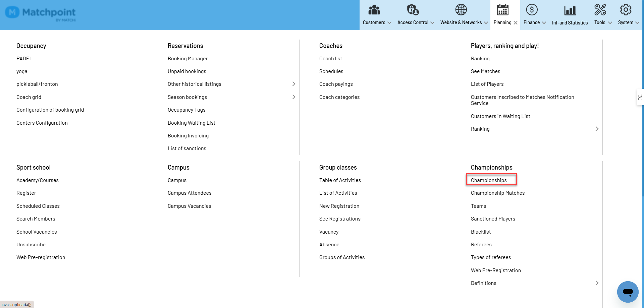Image resolution: width=644 pixels, height=308 pixels.
Task: Open the Customers people icon
Action: point(374,10)
